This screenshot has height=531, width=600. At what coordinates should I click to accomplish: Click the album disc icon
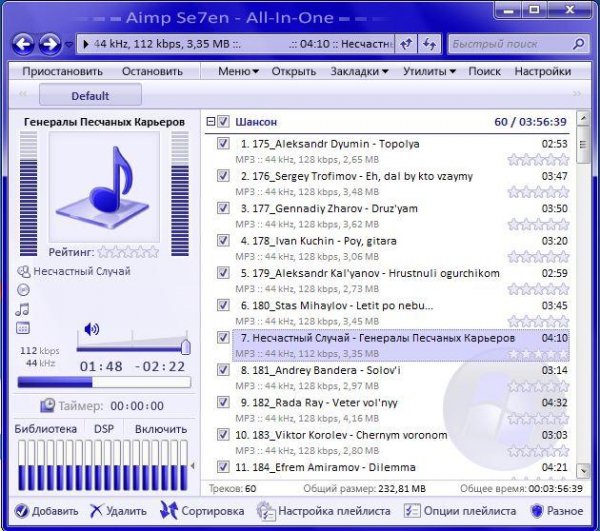tap(23, 290)
